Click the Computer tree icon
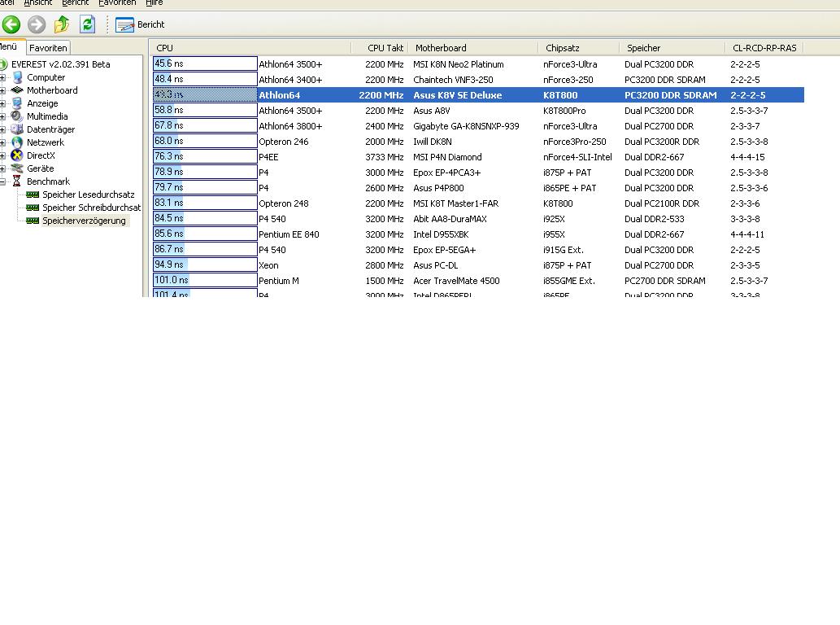 17,77
